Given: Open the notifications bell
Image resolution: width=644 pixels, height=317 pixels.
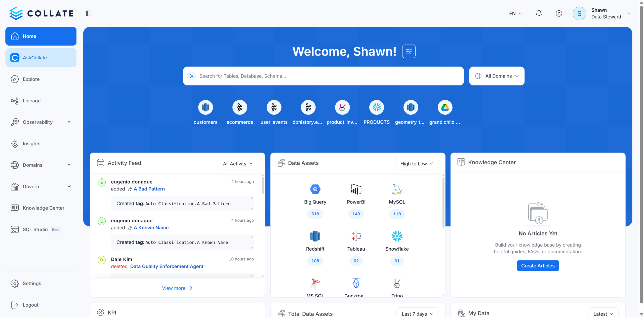Looking at the screenshot, I should (539, 13).
